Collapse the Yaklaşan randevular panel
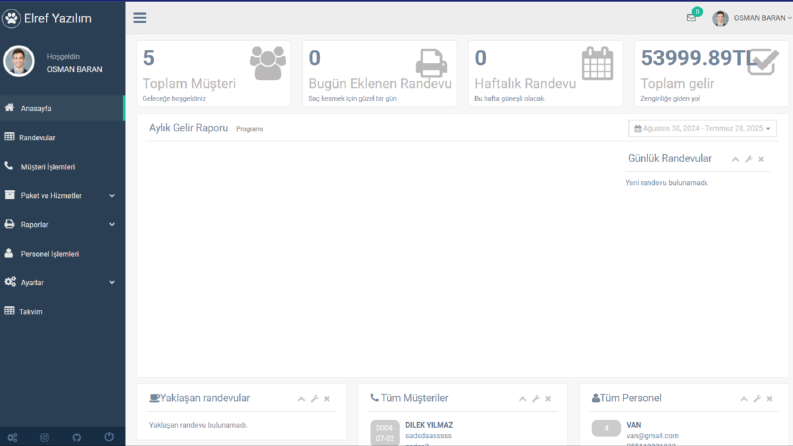793x446 pixels. [301, 399]
